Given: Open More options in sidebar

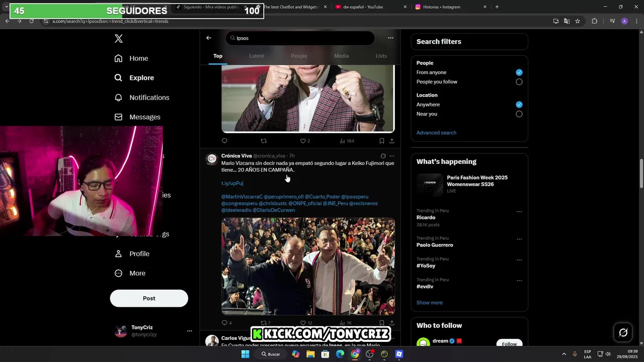Looking at the screenshot, I should pyautogui.click(x=130, y=274).
